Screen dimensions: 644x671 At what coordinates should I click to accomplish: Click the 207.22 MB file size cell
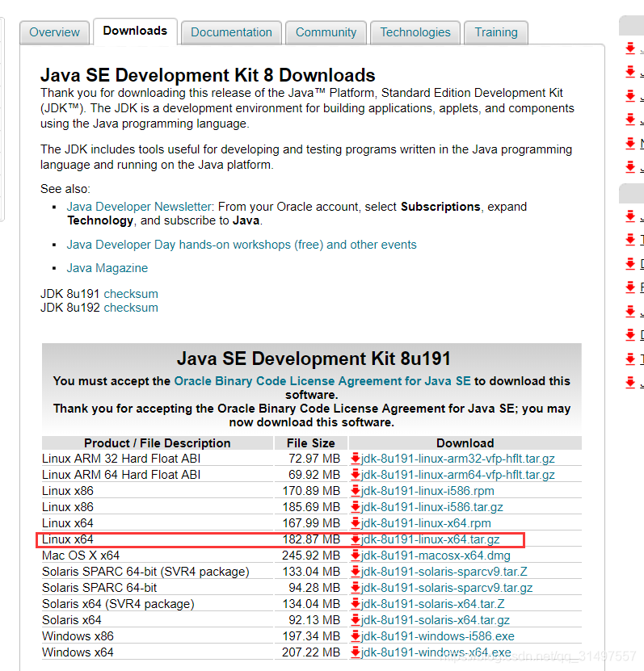(311, 652)
